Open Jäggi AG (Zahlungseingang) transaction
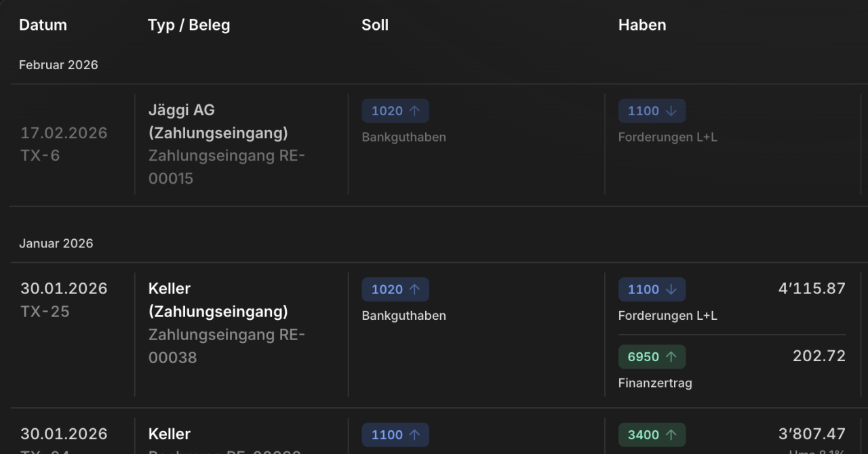Screen dimensions: 868x454 pos(218,121)
